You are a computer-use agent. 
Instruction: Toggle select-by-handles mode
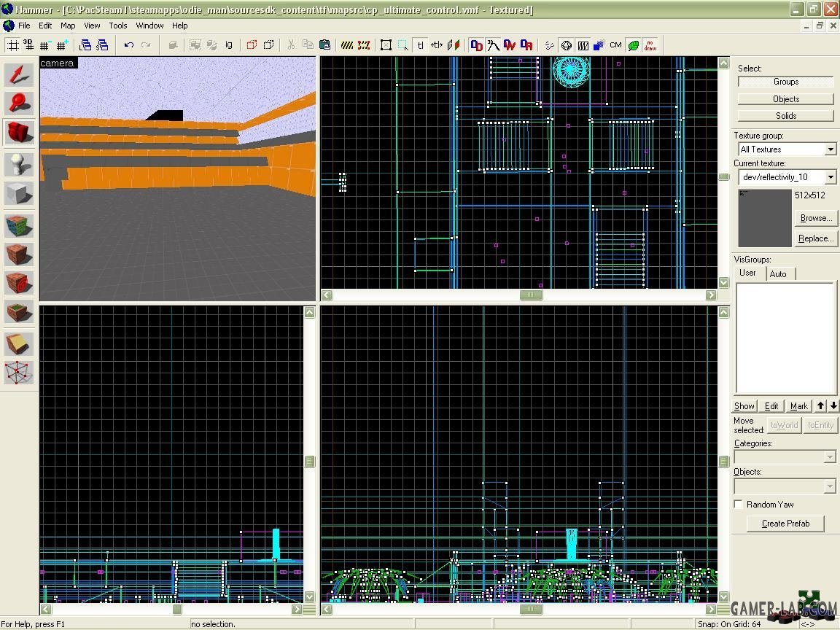pyautogui.click(x=386, y=45)
